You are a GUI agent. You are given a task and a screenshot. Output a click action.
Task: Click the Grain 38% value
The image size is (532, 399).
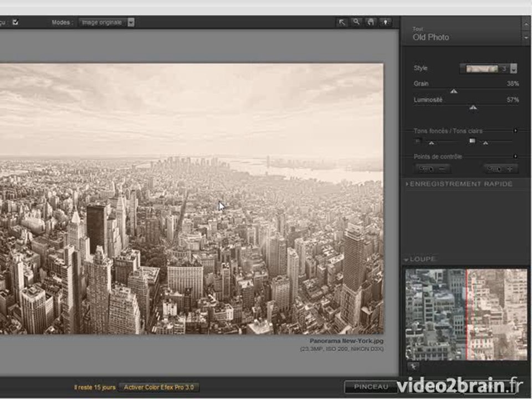pyautogui.click(x=513, y=84)
